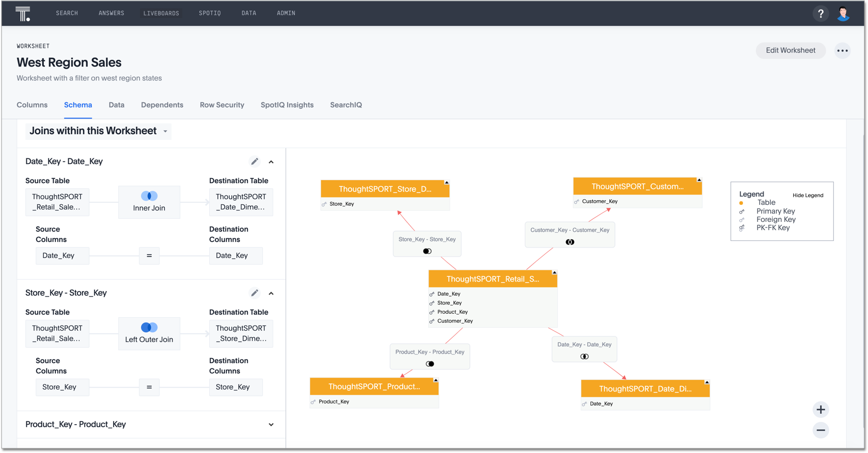Click the Hide Legend link
This screenshot has width=868, height=453.
(x=808, y=196)
